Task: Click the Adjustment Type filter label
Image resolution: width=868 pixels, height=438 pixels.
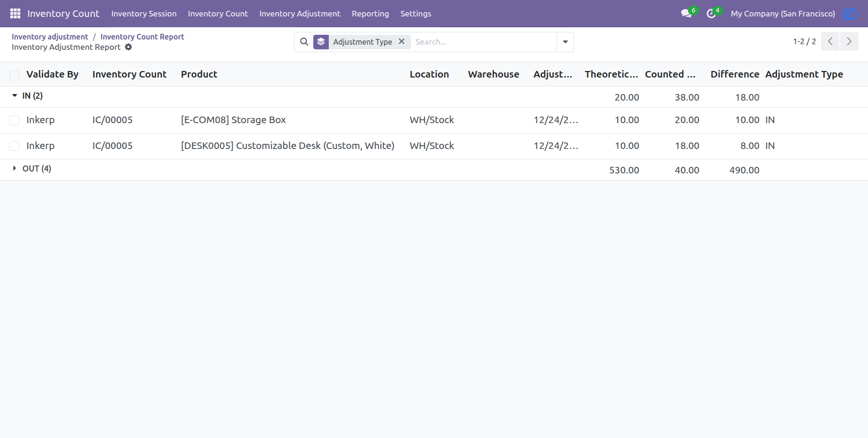Action: click(363, 42)
